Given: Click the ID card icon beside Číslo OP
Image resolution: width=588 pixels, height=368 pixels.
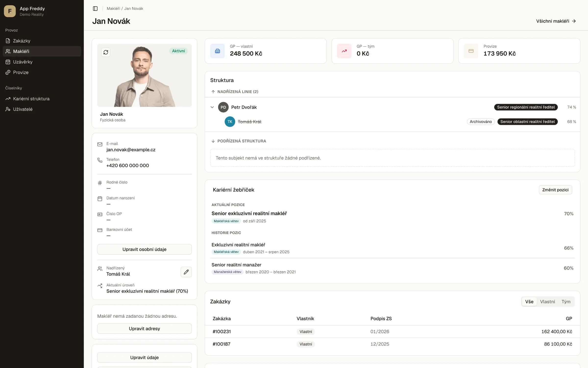Looking at the screenshot, I should (100, 214).
